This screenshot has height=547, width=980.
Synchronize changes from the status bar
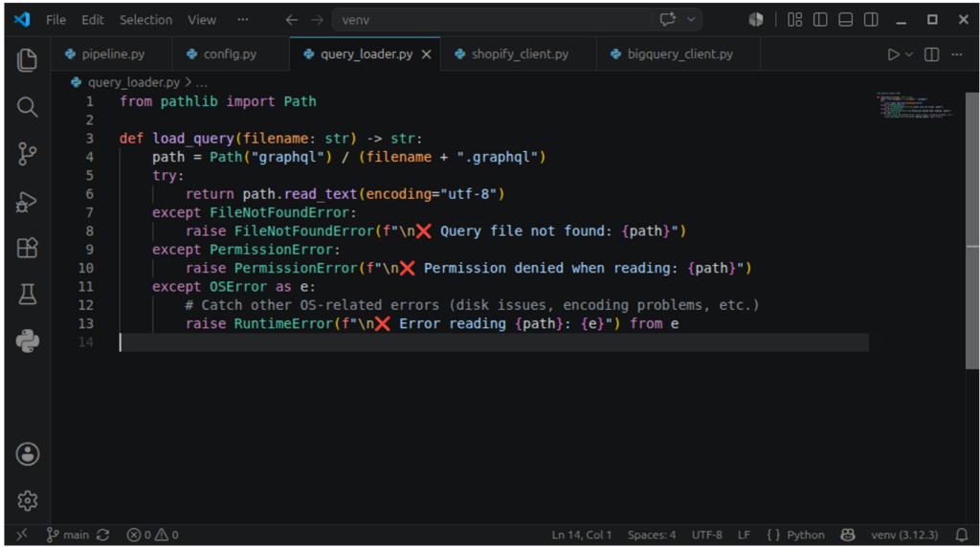tap(103, 536)
